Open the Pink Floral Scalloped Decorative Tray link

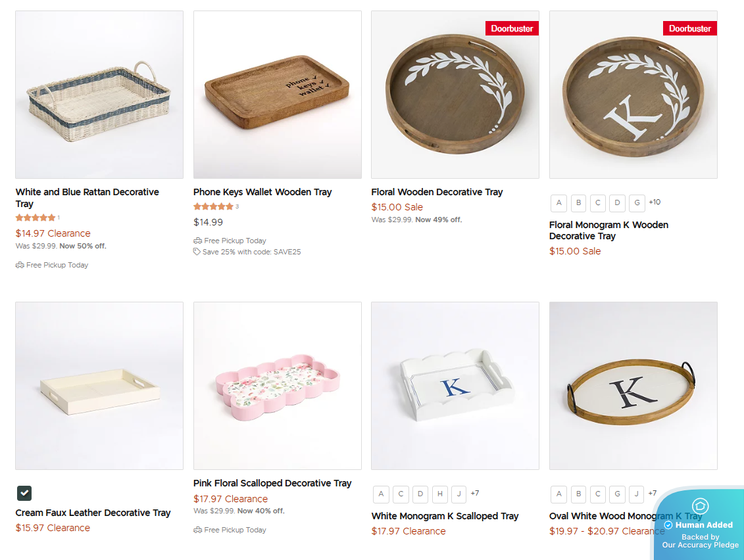272,482
